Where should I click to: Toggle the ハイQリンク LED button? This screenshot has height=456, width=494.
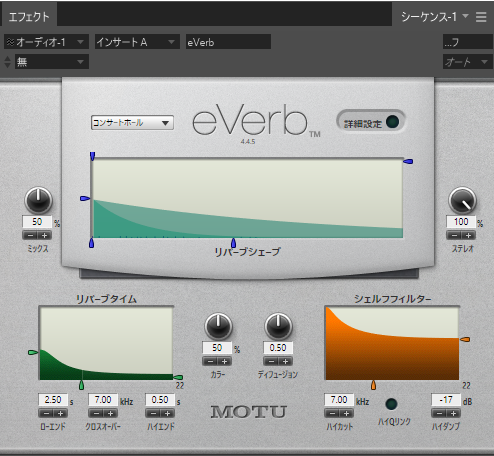coord(391,404)
